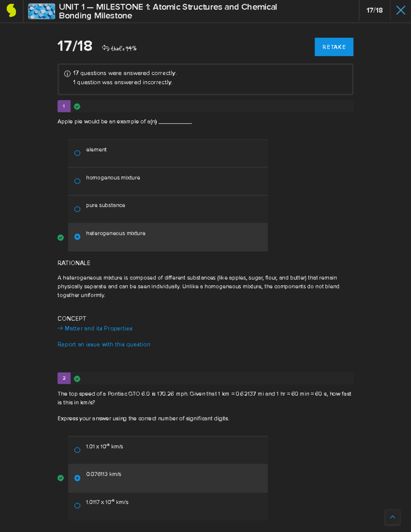Image resolution: width=411 pixels, height=532 pixels.
Task: Click the Sophia logo icon
Action: point(11,10)
